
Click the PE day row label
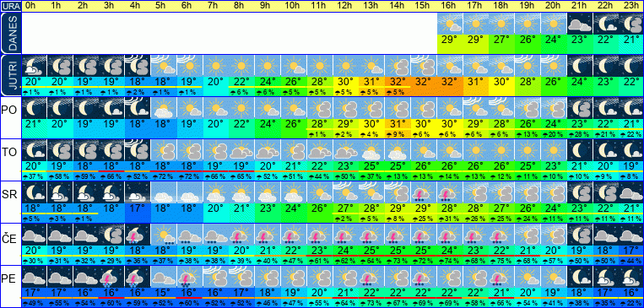[x=10, y=279]
